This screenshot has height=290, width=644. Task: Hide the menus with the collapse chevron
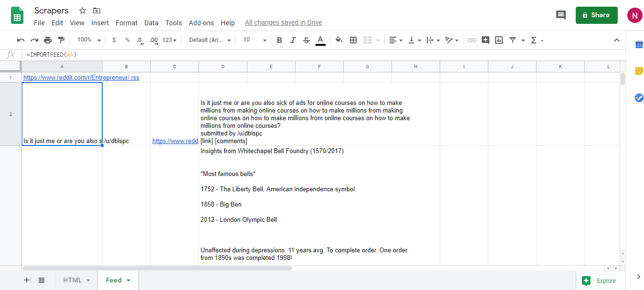tap(616, 40)
